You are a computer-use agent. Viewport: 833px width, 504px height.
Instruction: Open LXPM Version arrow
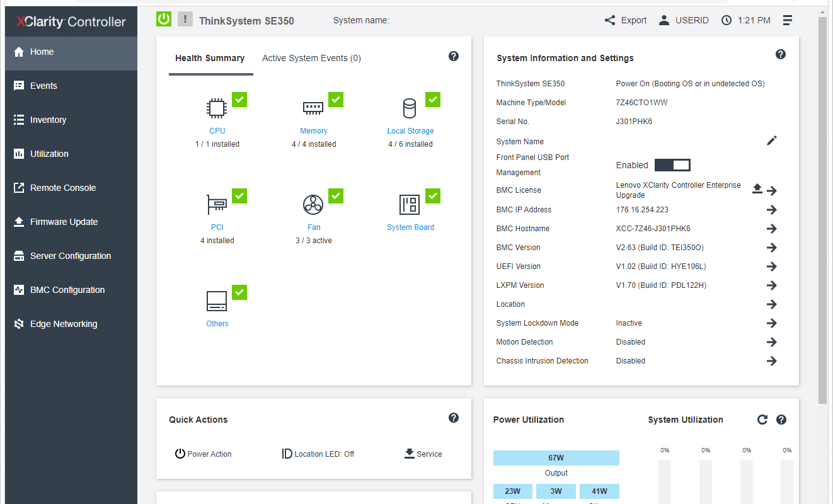coord(772,285)
